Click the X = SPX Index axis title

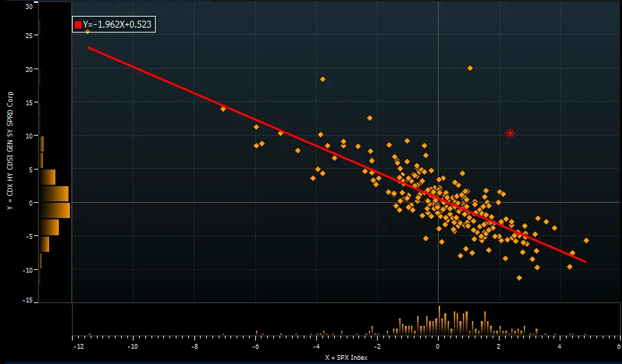pos(347,358)
